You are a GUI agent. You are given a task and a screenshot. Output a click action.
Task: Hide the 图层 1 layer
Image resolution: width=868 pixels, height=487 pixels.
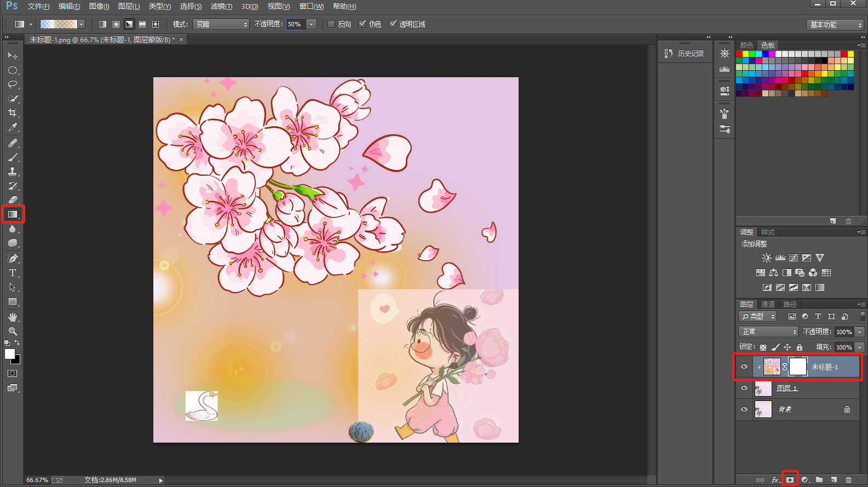click(x=744, y=388)
